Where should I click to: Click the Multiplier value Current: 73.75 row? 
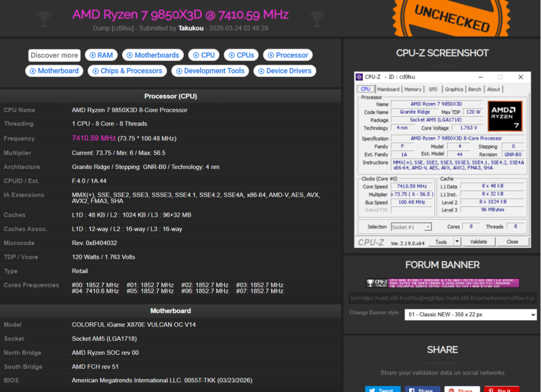pos(118,153)
